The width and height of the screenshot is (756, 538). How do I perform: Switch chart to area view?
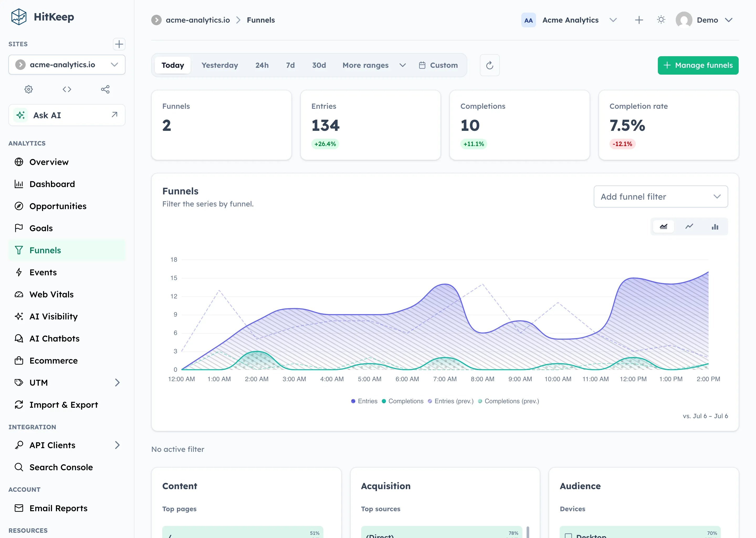pyautogui.click(x=663, y=227)
